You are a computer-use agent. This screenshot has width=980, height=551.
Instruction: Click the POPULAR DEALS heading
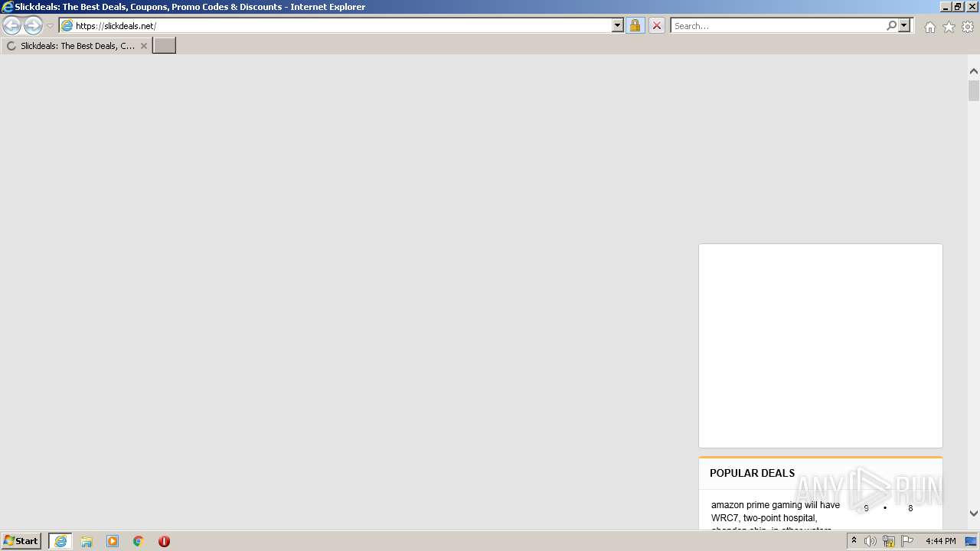[752, 473]
